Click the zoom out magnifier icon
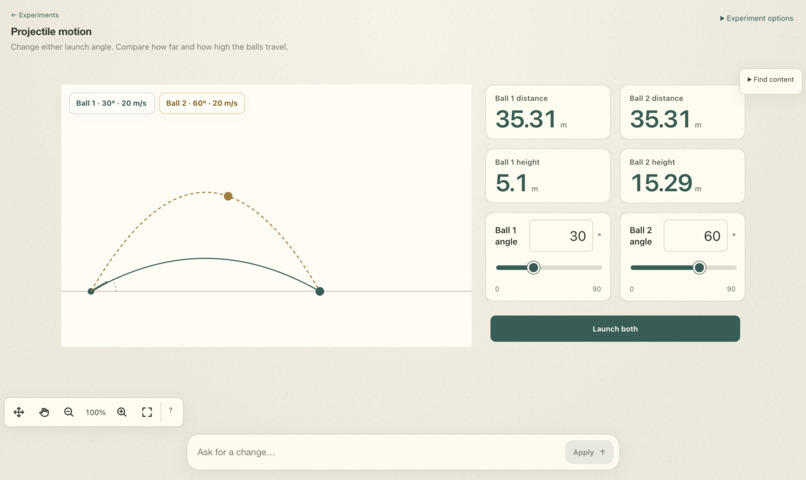Image resolution: width=806 pixels, height=480 pixels. click(x=69, y=412)
